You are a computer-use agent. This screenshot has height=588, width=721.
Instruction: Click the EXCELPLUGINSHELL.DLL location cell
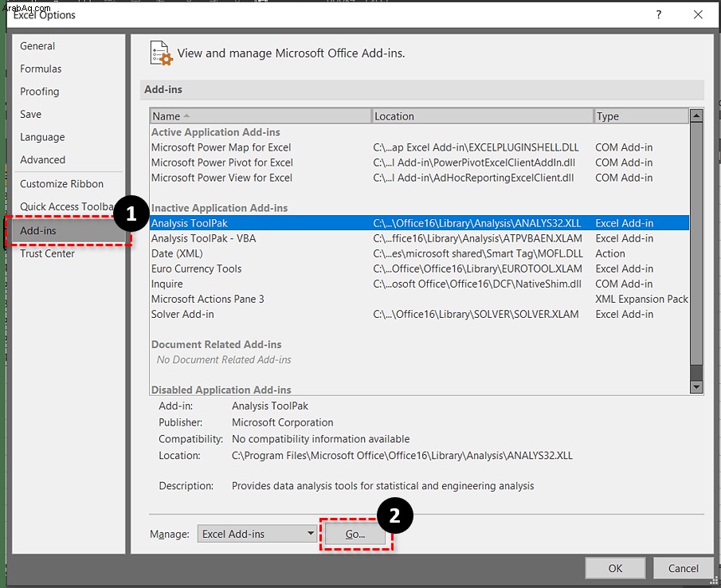(476, 147)
